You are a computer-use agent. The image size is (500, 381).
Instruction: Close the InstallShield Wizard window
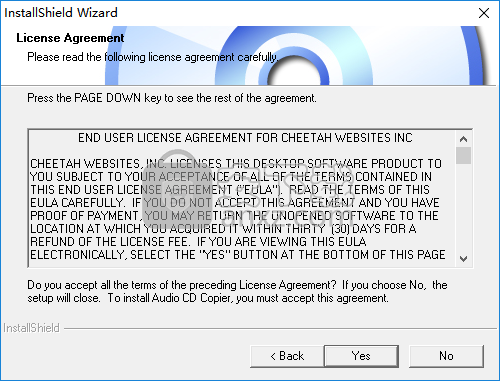(x=484, y=13)
